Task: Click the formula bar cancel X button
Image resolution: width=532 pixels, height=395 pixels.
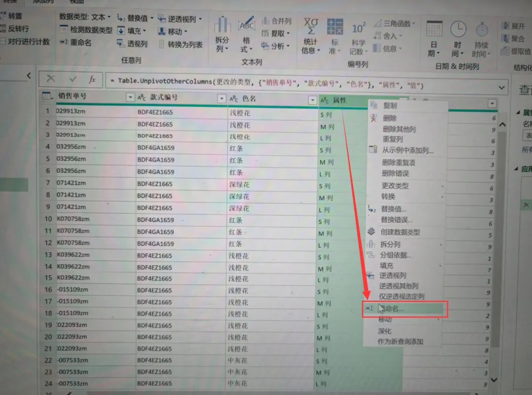Action: tap(51, 79)
